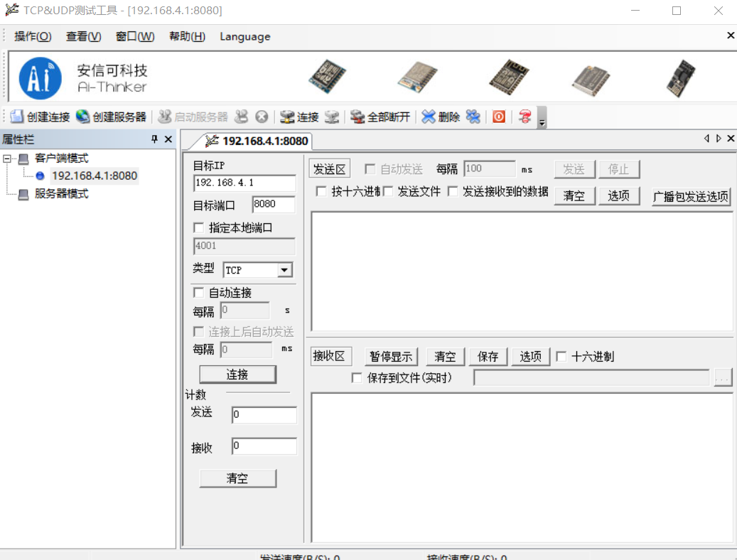Click the fifth black module image in banner
This screenshot has height=560, width=737.
(681, 78)
